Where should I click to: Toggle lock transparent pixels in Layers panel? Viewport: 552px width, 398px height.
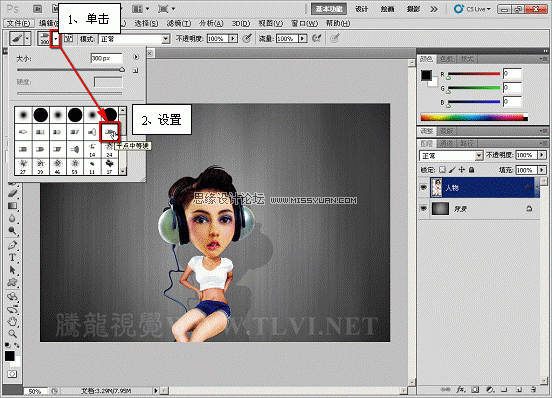(x=443, y=170)
